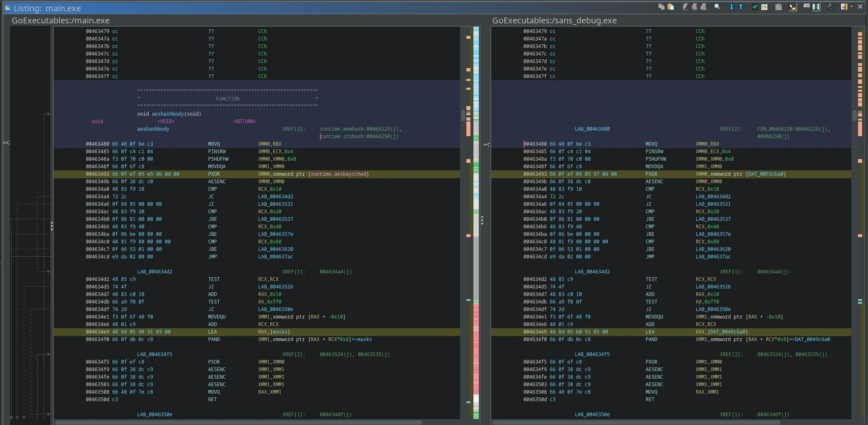Follow the runtime.strhash:00466250(j) cross reference
The image size is (868, 425).
click(359, 137)
